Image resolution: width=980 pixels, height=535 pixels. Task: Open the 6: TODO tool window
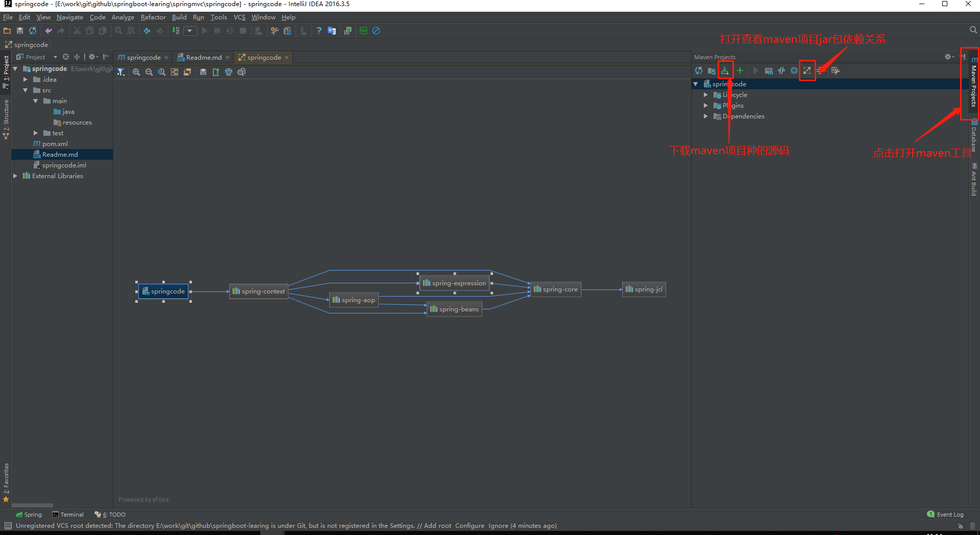pyautogui.click(x=110, y=515)
